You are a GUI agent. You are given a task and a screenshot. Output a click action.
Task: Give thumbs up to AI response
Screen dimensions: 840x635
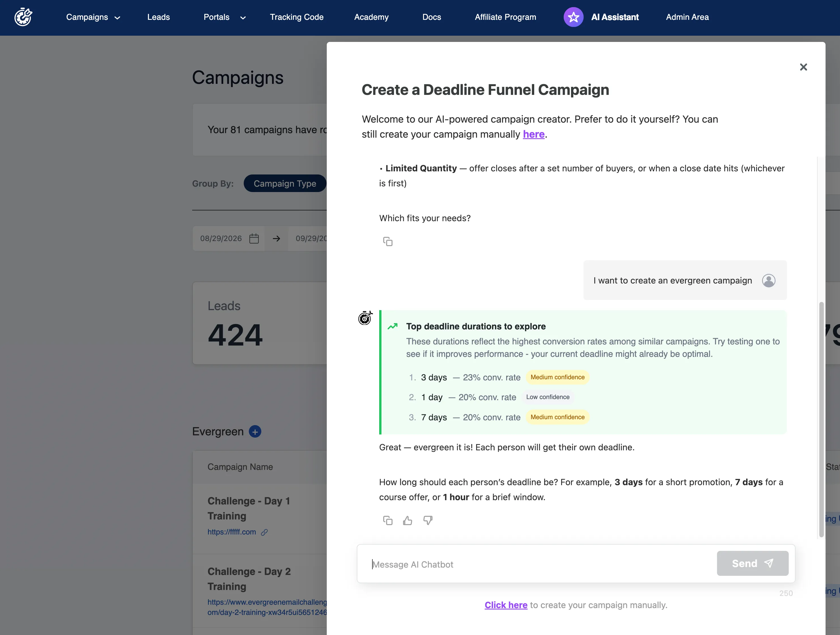pos(408,520)
